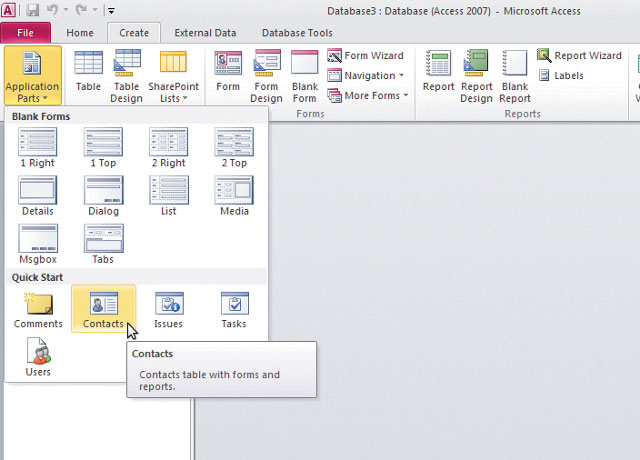This screenshot has width=640, height=460.
Task: Start the Report Wizard
Action: tap(580, 56)
